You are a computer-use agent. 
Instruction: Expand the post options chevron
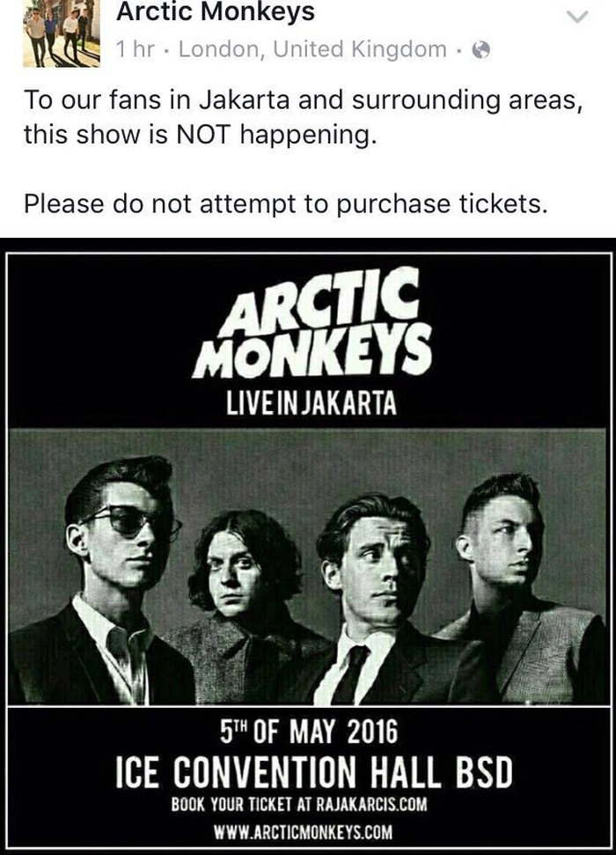(577, 17)
